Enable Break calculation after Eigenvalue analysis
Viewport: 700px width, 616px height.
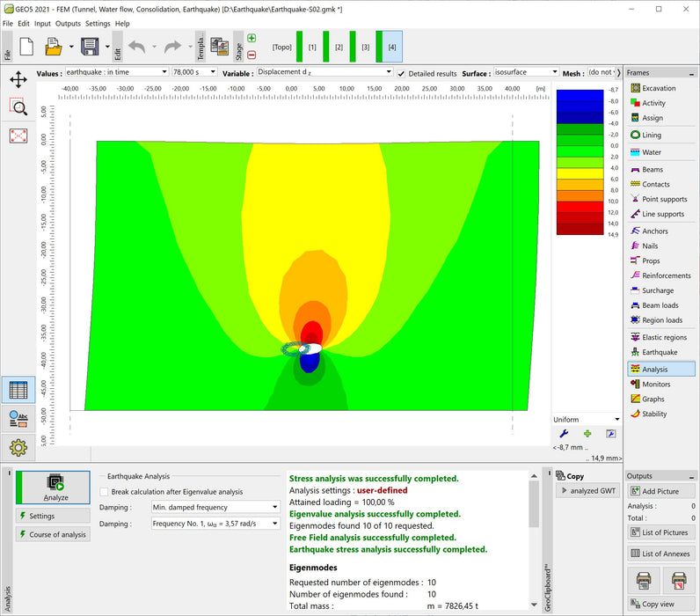(x=105, y=492)
